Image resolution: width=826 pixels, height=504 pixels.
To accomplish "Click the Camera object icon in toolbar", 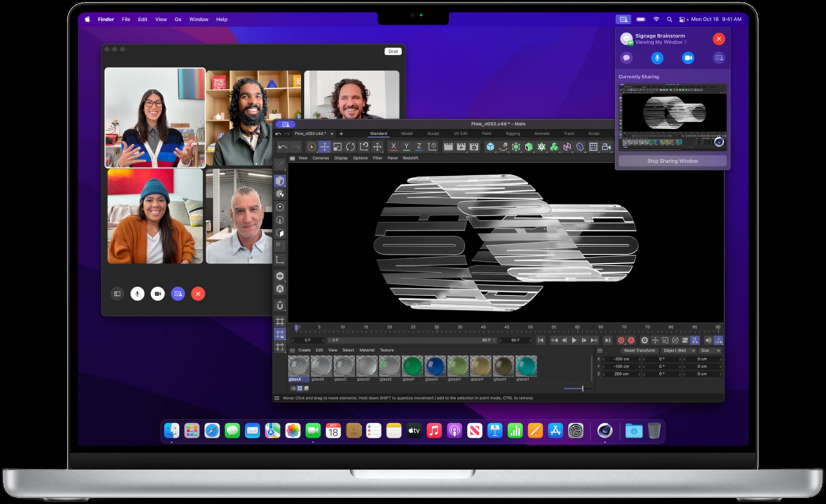I will (606, 147).
